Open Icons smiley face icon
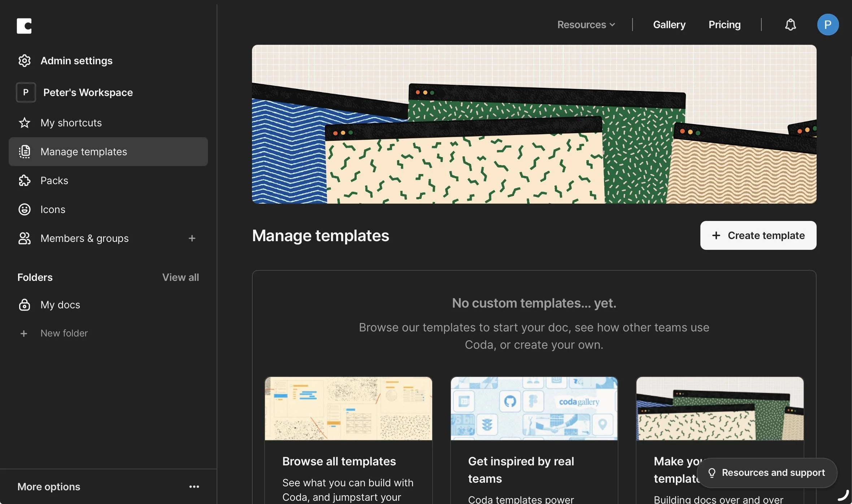Image resolution: width=852 pixels, height=504 pixels. coord(25,209)
